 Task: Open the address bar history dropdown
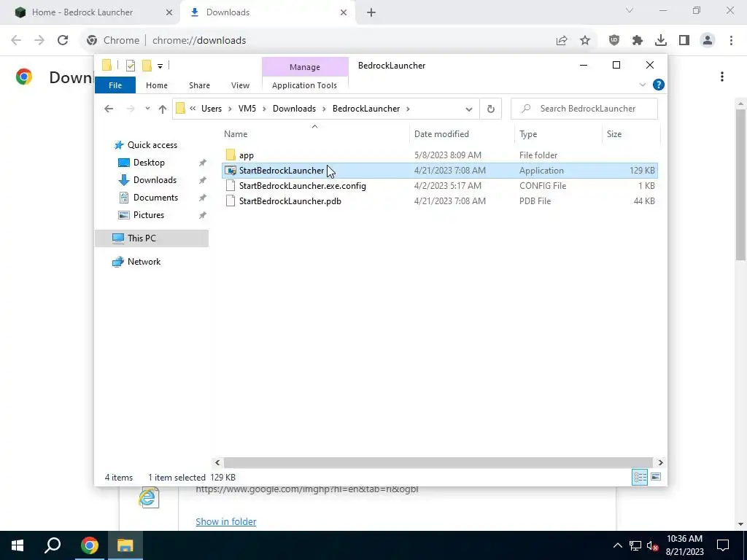(x=469, y=109)
